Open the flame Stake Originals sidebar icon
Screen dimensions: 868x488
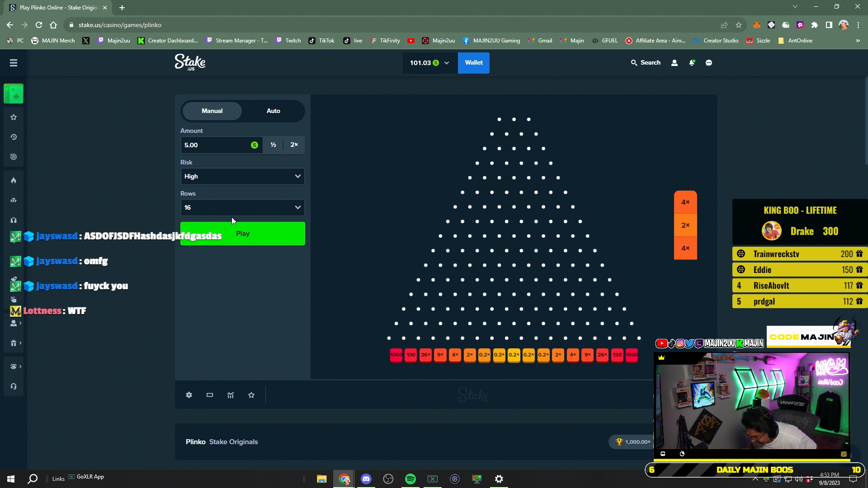tap(14, 180)
